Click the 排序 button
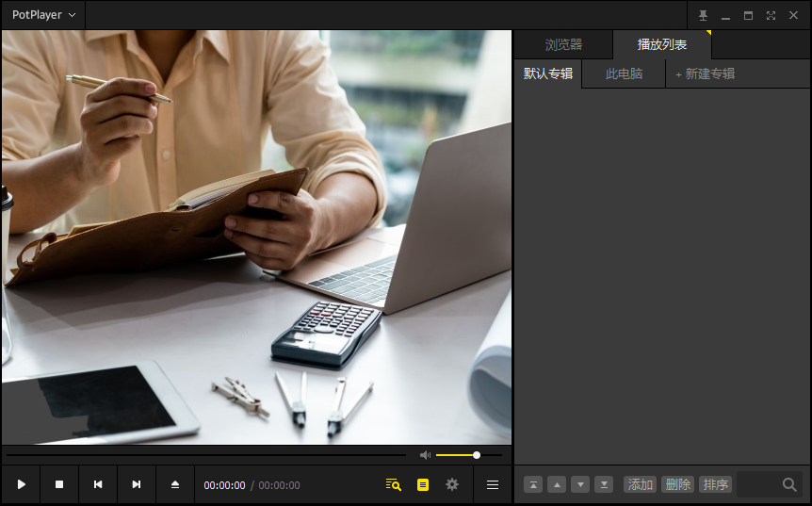The image size is (812, 506). 716,484
